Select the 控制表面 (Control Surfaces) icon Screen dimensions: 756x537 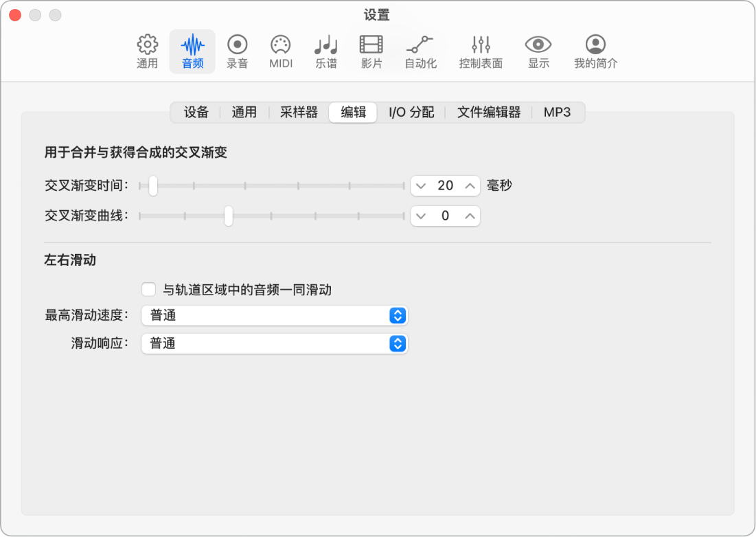tap(480, 51)
